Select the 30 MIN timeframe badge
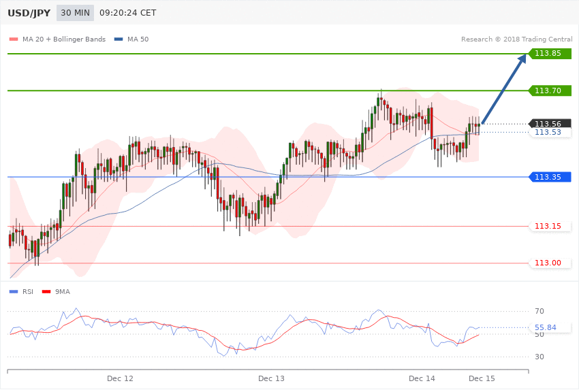The height and width of the screenshot is (392, 579). pyautogui.click(x=76, y=13)
